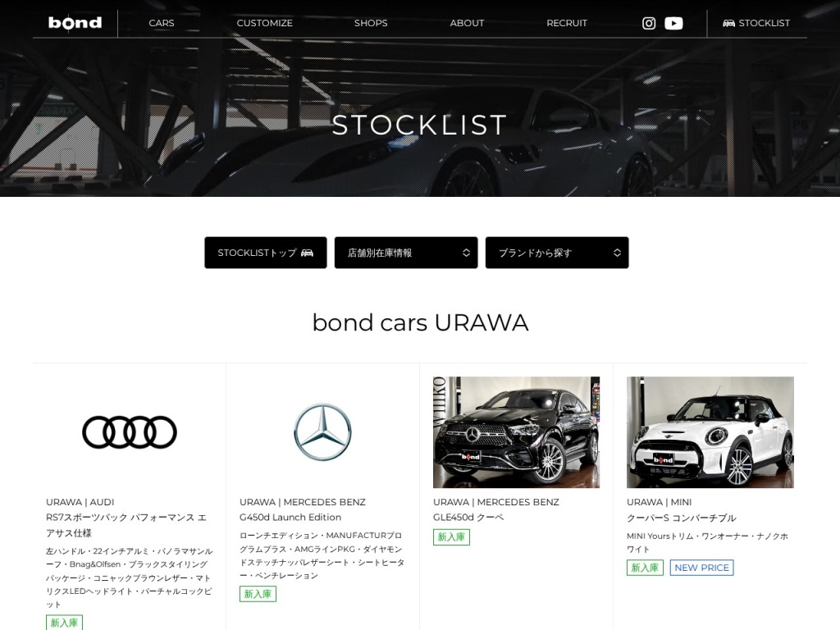Click car icon in STOCKLISTトップ button

click(307, 253)
